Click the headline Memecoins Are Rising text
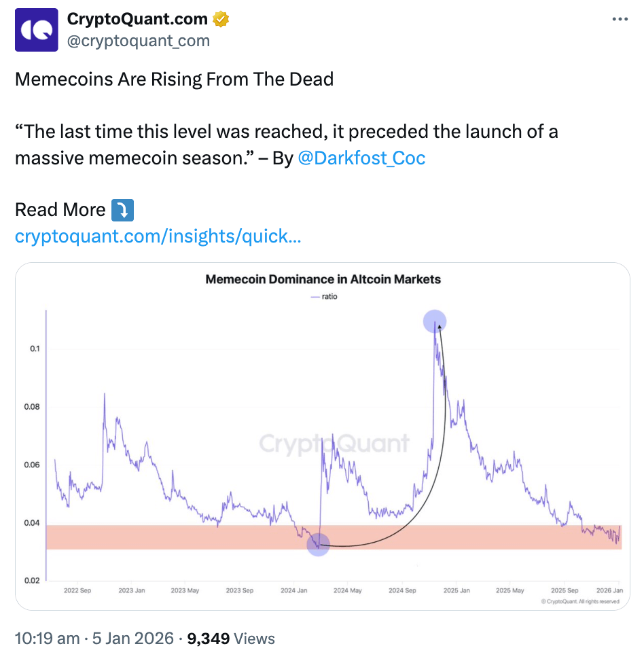Viewport: 644px width, 663px height. click(174, 79)
